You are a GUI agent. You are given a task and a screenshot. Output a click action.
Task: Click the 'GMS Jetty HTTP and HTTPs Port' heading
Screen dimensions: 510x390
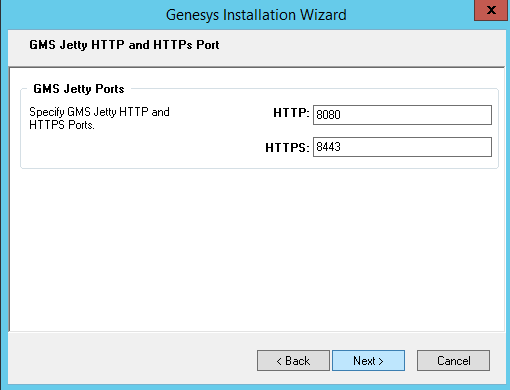[x=124, y=45]
